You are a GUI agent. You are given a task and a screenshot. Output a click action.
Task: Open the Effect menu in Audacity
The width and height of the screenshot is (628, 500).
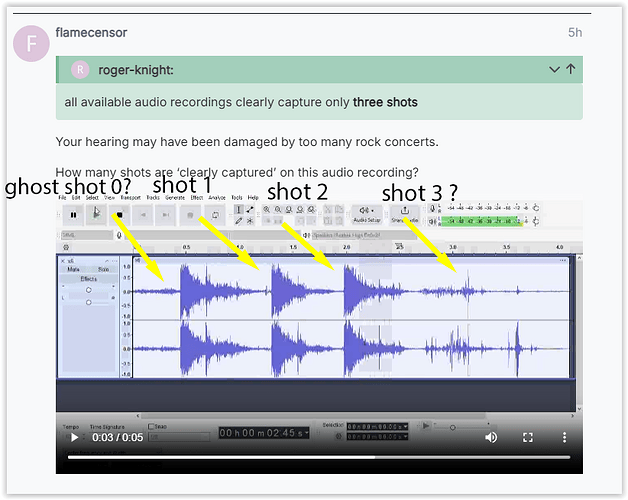point(196,198)
